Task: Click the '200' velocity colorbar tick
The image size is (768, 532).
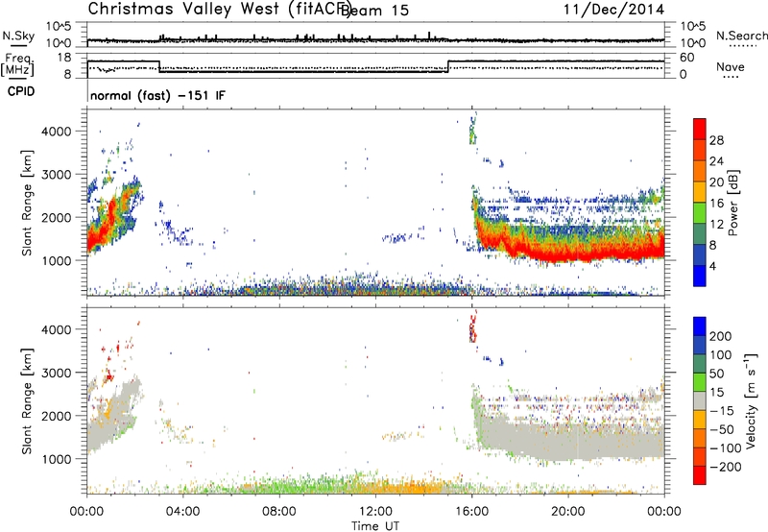Action: point(720,336)
